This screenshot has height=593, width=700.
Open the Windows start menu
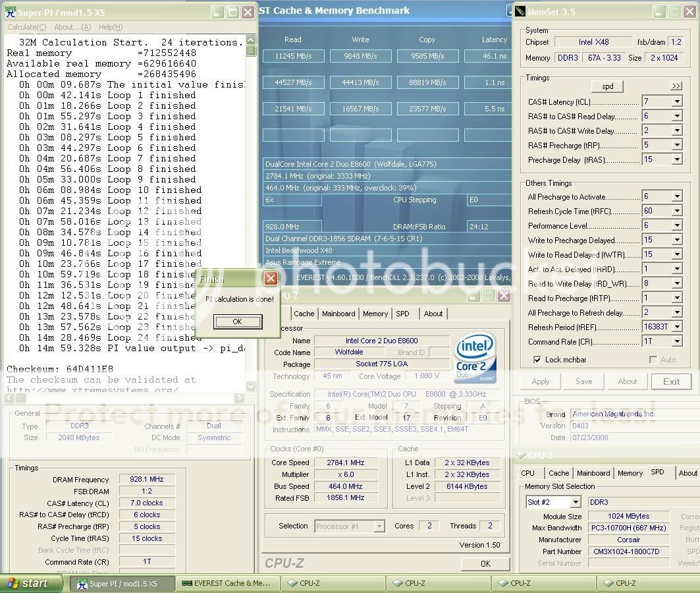point(30,583)
